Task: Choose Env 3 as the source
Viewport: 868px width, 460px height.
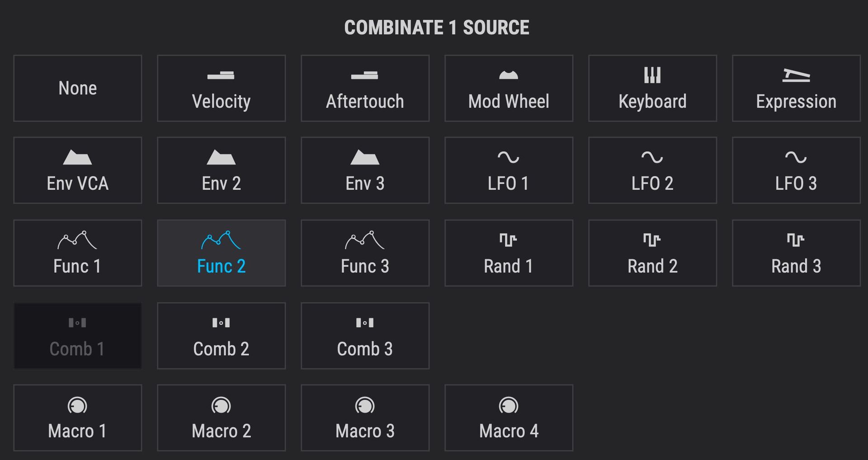Action: [x=365, y=170]
